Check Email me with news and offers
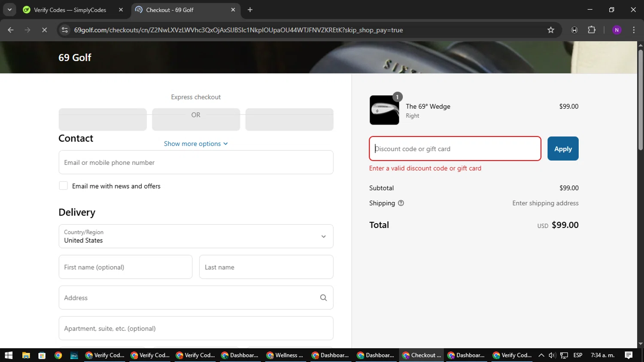The width and height of the screenshot is (644, 362). 64,186
